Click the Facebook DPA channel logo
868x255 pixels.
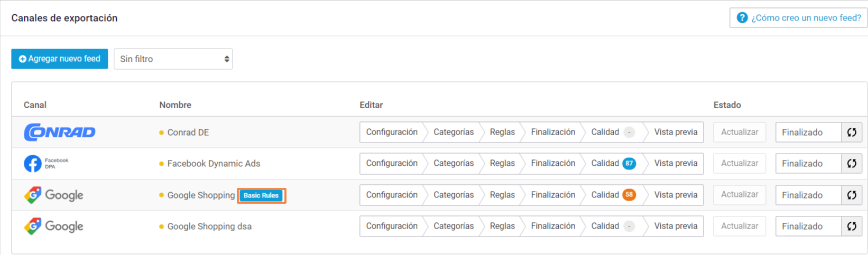[x=47, y=164]
